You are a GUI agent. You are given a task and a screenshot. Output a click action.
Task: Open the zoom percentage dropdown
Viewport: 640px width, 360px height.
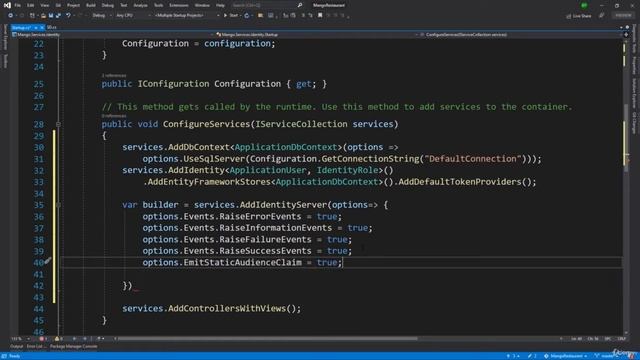point(20,339)
